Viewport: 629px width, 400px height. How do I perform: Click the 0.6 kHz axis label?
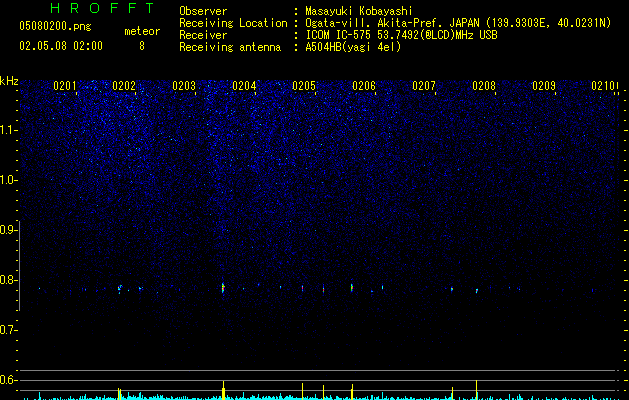(8, 380)
